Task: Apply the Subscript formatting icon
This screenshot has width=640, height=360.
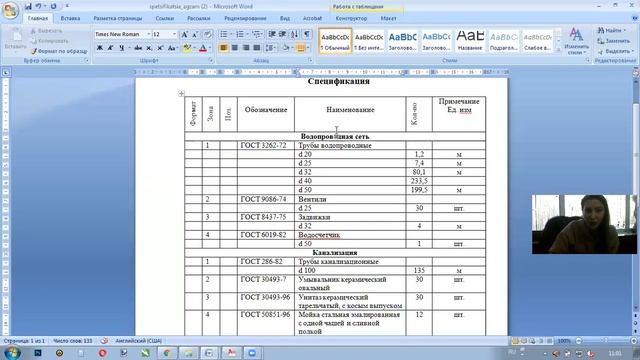Action: 149,48
